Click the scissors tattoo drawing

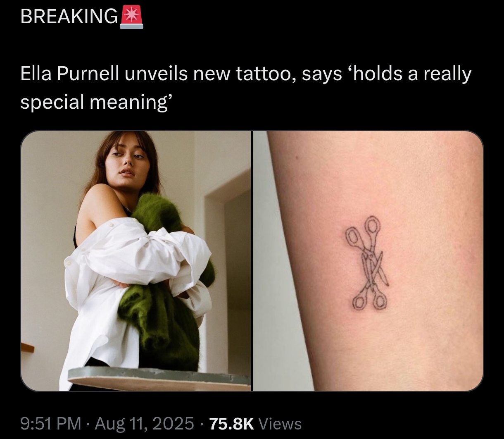(x=367, y=262)
